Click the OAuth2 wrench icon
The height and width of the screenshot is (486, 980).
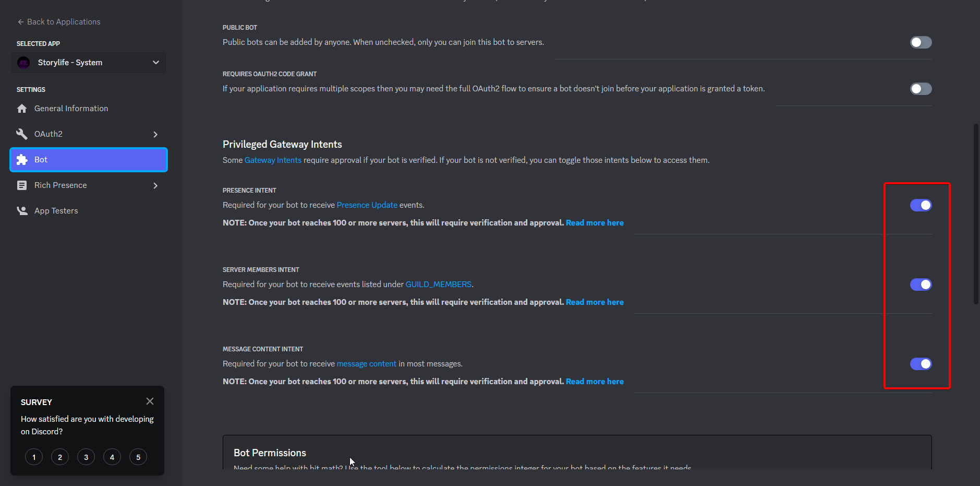coord(22,134)
